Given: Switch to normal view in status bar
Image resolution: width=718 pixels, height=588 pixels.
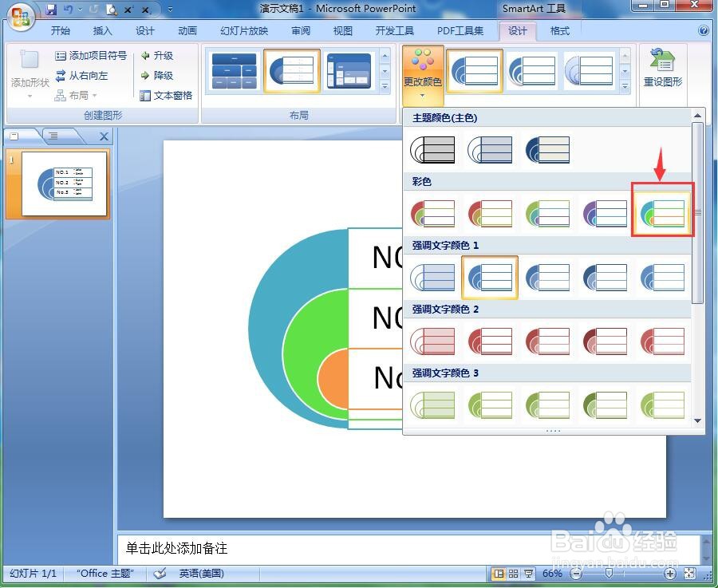Looking at the screenshot, I should coord(499,574).
